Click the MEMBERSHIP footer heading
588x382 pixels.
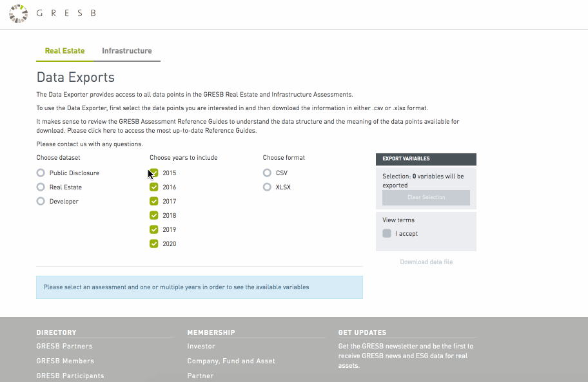point(211,332)
